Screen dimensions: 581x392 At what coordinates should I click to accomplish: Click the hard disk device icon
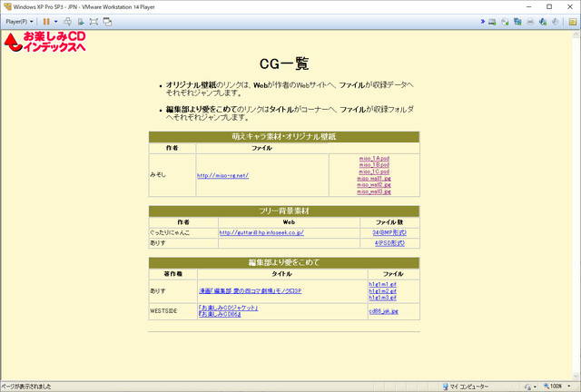pos(492,22)
